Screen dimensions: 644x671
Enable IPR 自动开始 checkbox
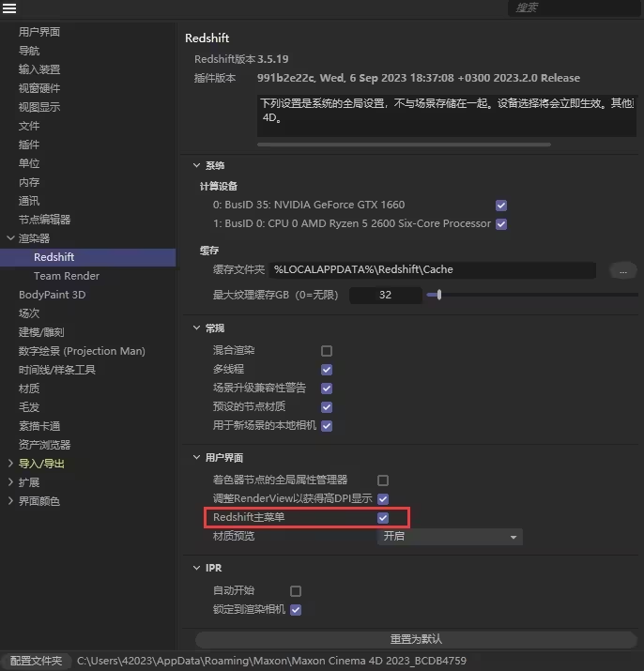pyautogui.click(x=296, y=592)
